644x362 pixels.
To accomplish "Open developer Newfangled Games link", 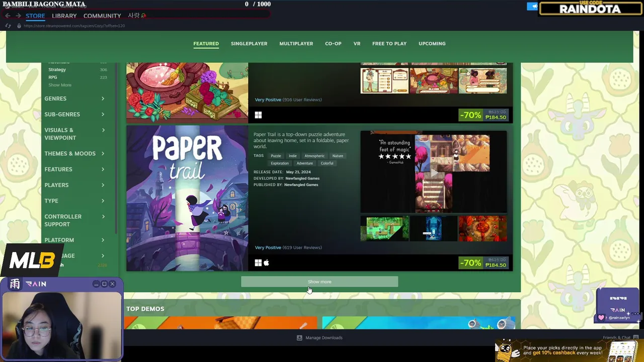I will 302,178.
